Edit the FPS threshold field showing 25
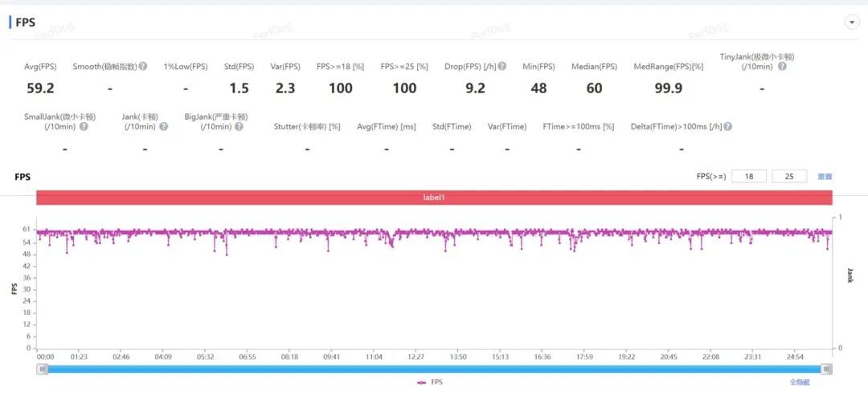The height and width of the screenshot is (393, 868). tap(789, 177)
